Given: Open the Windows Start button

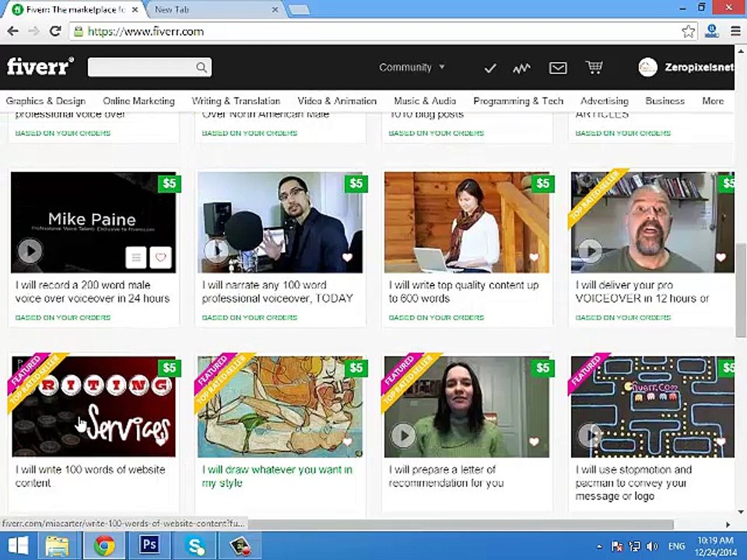Looking at the screenshot, I should click(x=18, y=546).
